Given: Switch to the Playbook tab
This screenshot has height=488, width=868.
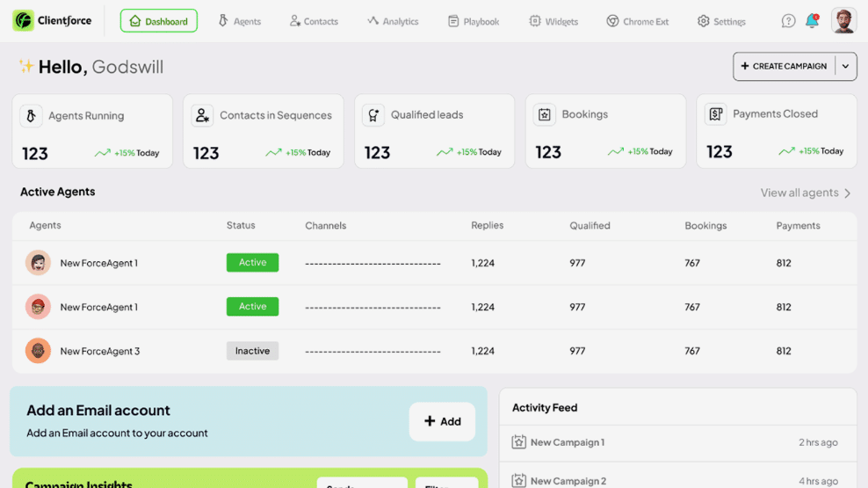Looking at the screenshot, I should click(474, 21).
